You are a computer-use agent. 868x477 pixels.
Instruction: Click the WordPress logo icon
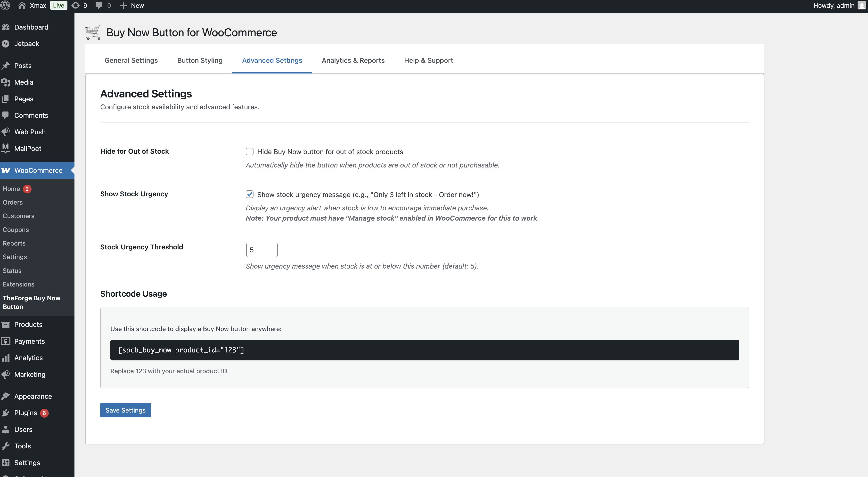(5, 5)
